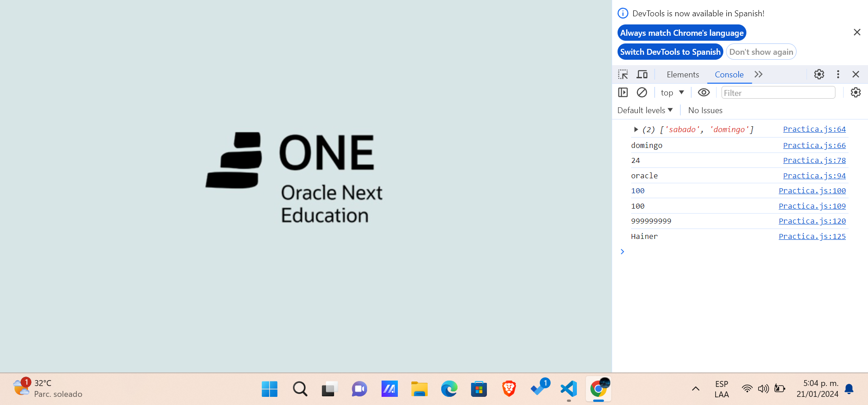Select the Console tab
Screen dimensions: 868x405
(729, 75)
